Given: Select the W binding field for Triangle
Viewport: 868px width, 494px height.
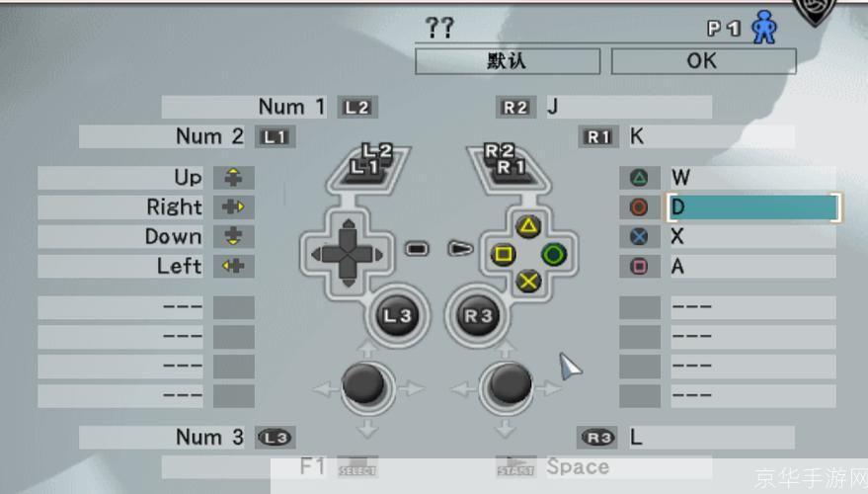Looking at the screenshot, I should [753, 177].
